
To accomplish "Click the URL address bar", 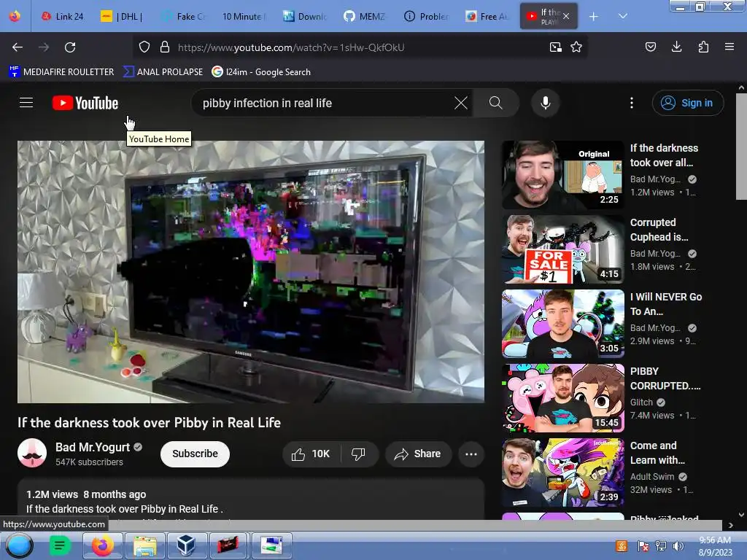I will [x=360, y=47].
